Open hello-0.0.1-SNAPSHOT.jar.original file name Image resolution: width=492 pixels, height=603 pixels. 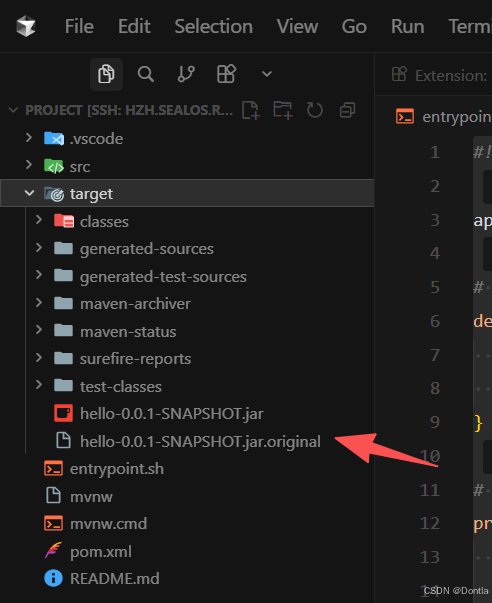pos(200,441)
